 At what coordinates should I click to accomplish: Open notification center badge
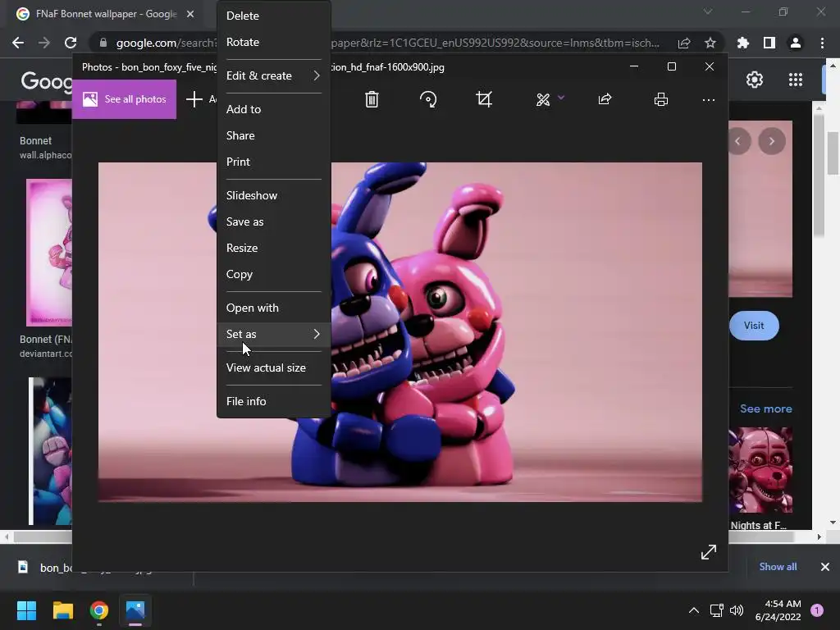[816, 610]
